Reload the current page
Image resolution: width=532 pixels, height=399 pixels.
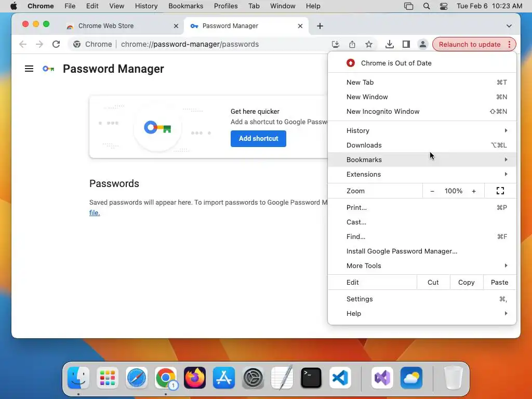coord(56,45)
